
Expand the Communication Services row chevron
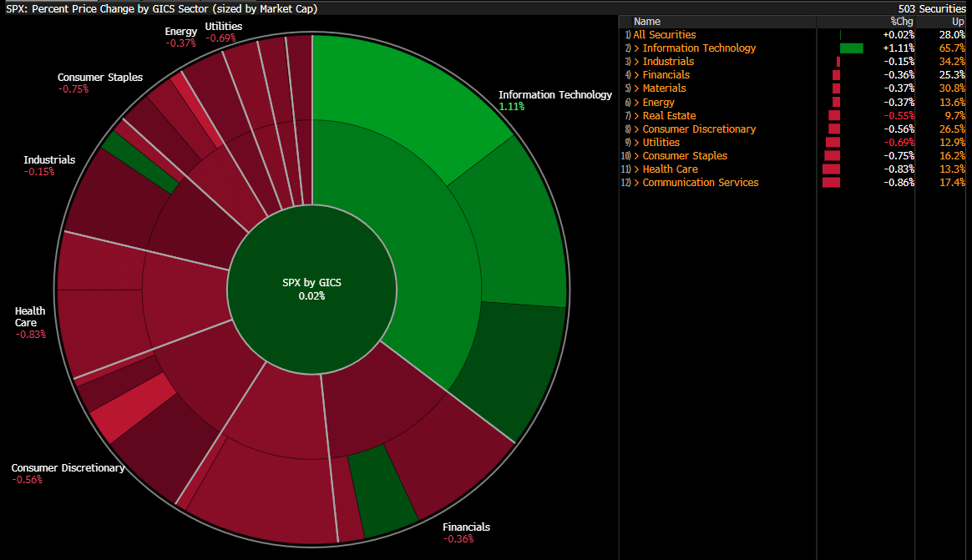(636, 183)
